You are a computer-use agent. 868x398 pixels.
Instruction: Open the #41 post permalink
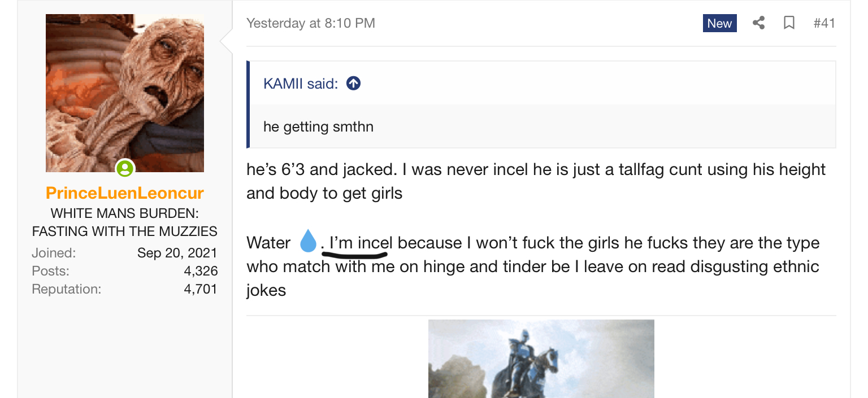824,23
